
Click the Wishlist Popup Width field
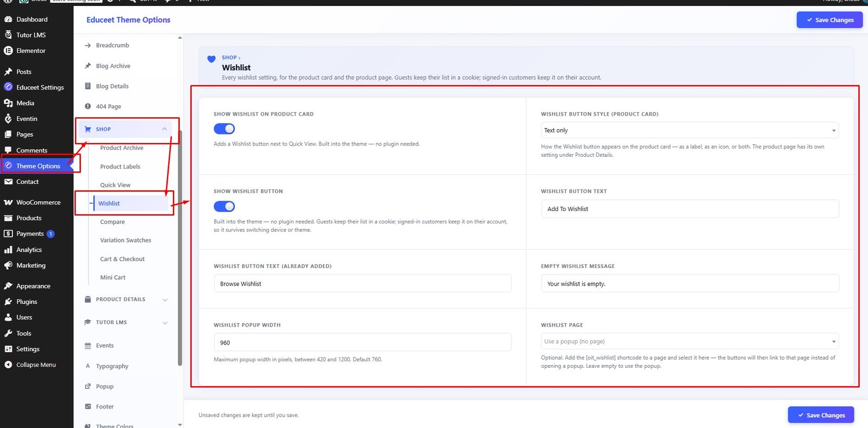coord(362,343)
